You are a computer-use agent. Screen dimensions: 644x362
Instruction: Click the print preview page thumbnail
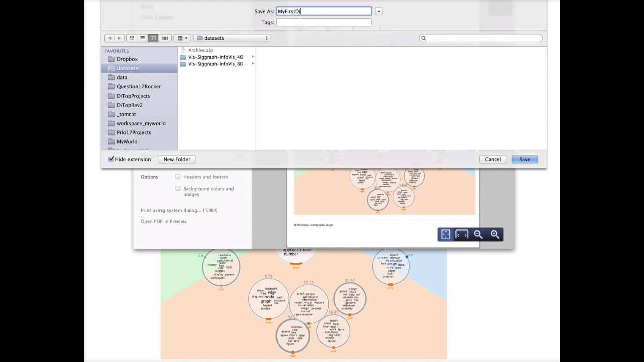coord(383,207)
